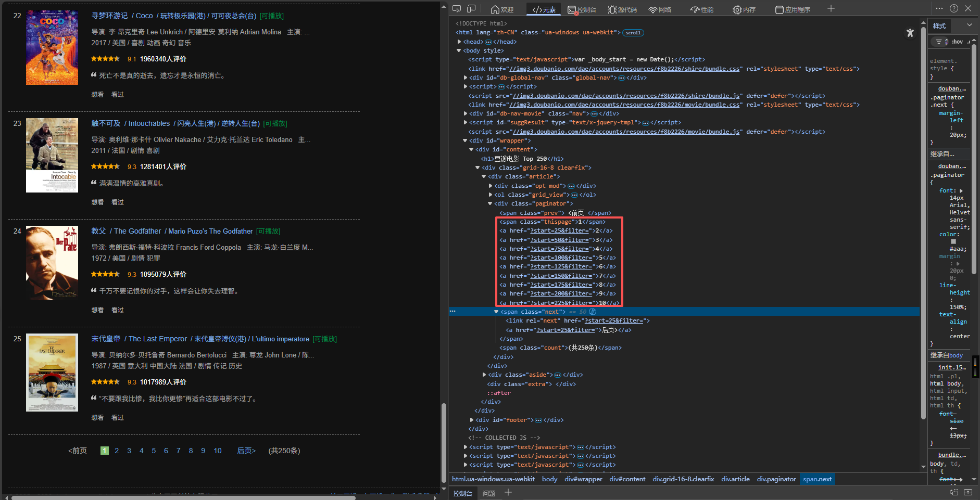Expand the ol grid_view element
The image size is (980, 500).
click(491, 195)
